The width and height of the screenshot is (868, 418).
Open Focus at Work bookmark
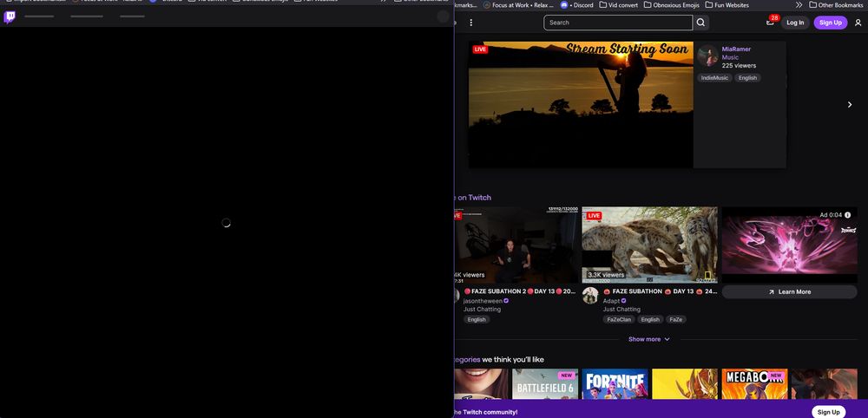(518, 5)
